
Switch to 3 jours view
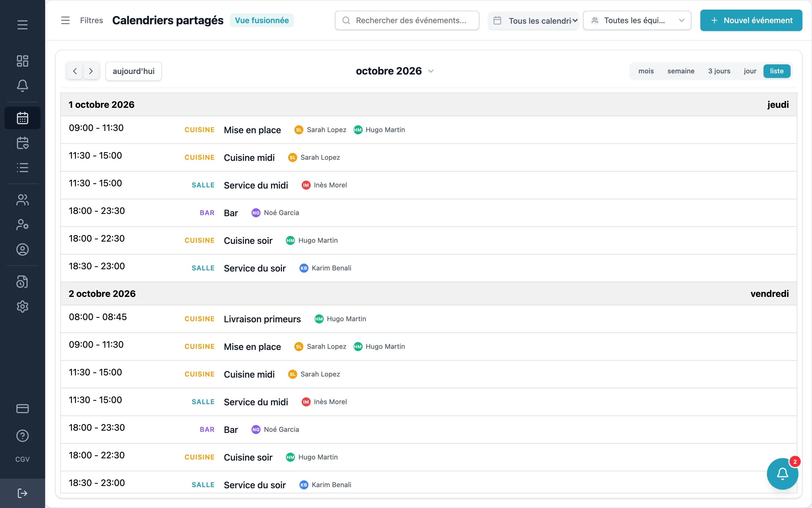[719, 71]
